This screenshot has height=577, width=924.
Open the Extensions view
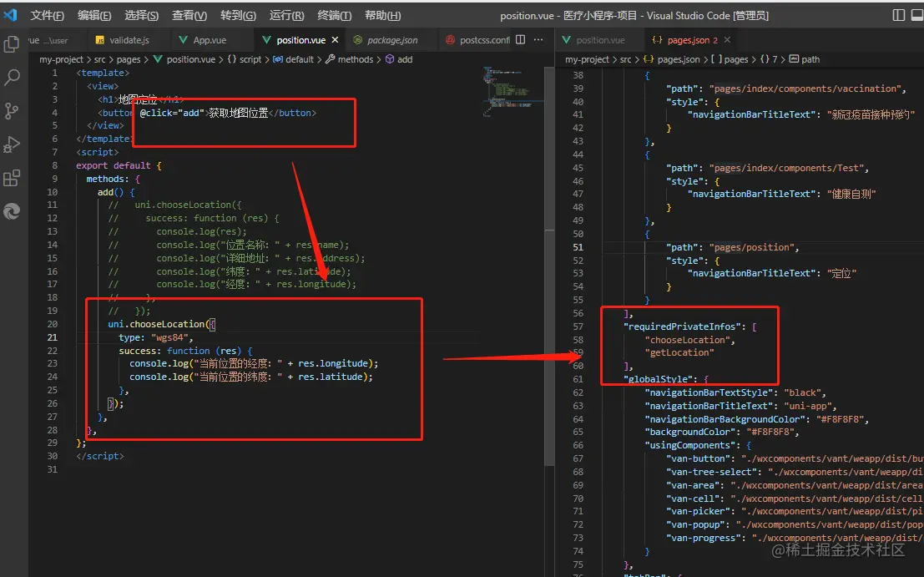(x=13, y=178)
